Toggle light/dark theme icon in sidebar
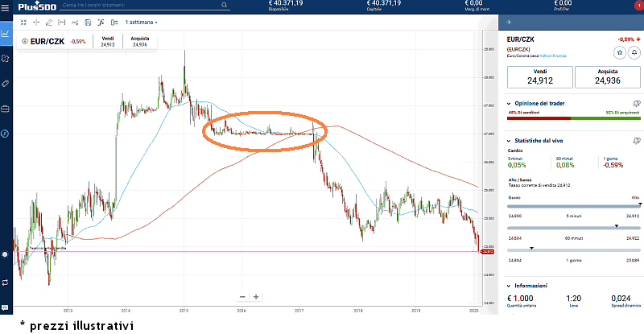The image size is (644, 334). coord(6,254)
